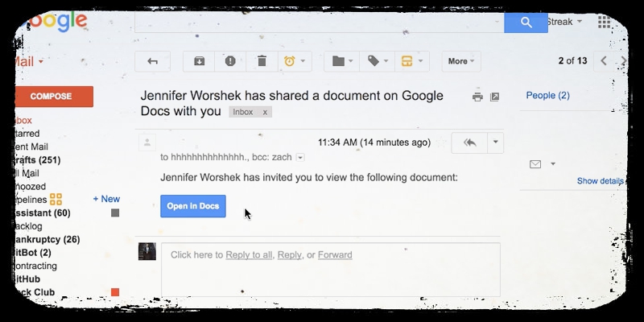Show recipient details dropdown arrow

[300, 158]
